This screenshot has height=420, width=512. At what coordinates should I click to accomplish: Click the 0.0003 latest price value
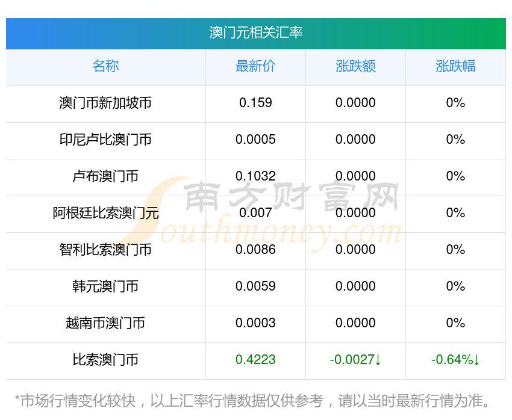pyautogui.click(x=255, y=323)
